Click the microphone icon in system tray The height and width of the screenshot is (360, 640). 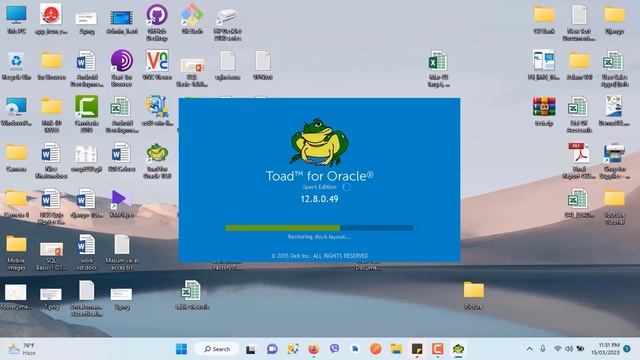tap(543, 349)
